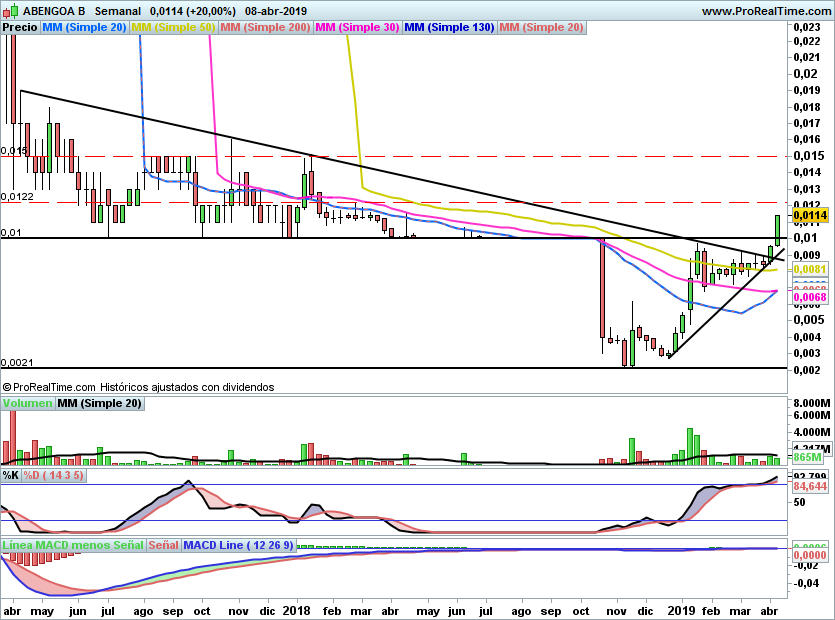Click the red 84,644 stochastic value tag

[811, 486]
